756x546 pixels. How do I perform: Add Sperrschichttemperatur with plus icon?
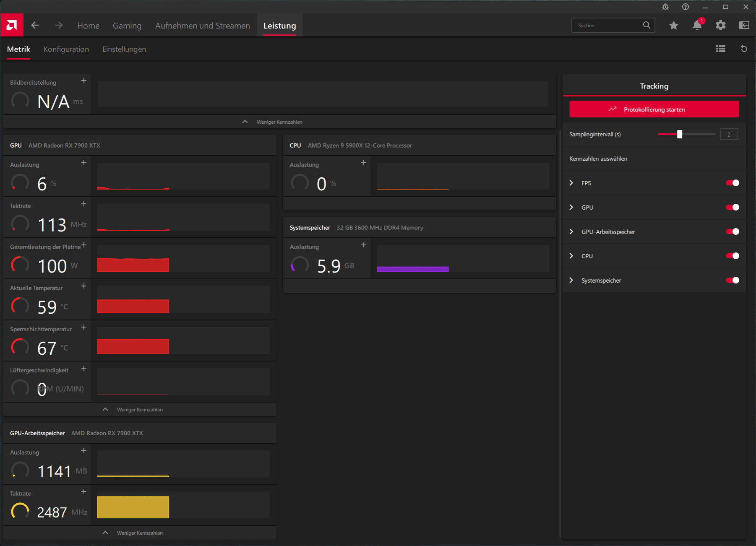click(x=84, y=327)
